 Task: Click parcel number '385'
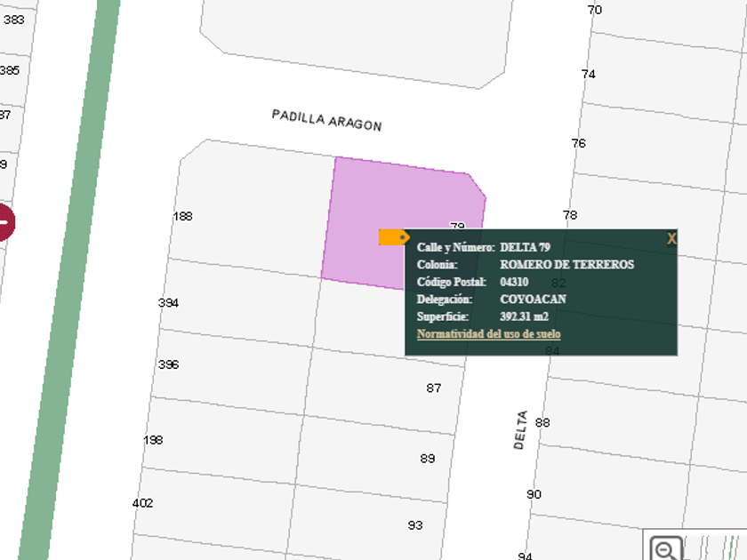10,70
